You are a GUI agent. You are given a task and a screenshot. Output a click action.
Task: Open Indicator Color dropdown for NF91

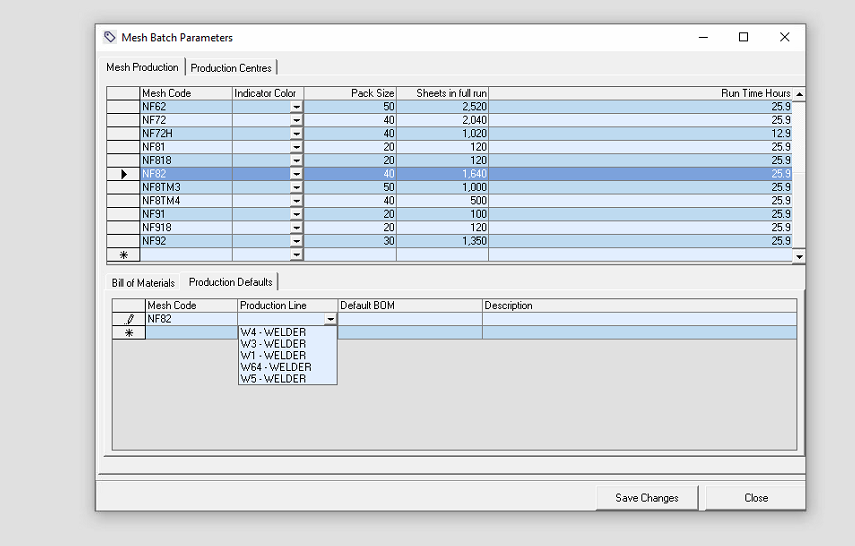[296, 214]
